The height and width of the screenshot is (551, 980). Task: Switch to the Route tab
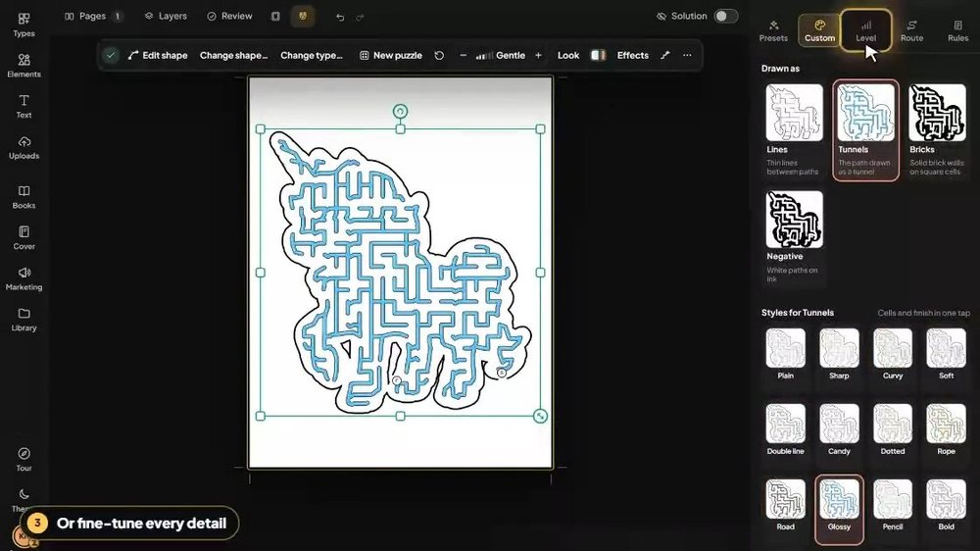[x=911, y=30]
